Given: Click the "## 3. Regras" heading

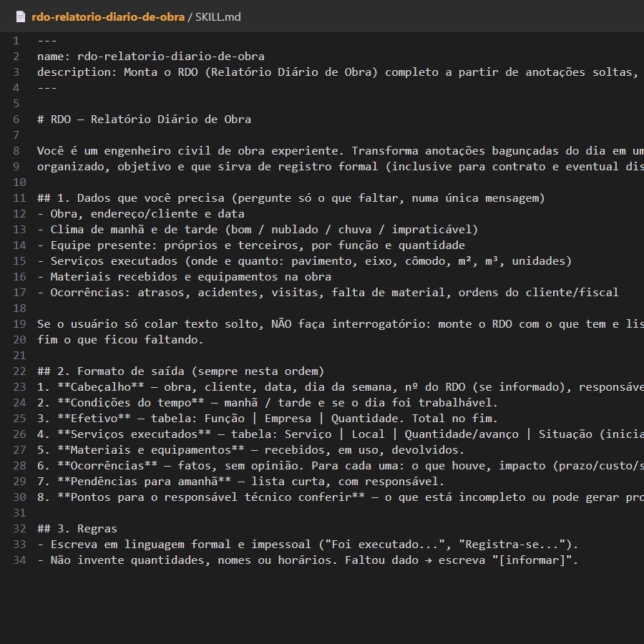Looking at the screenshot, I should [x=77, y=529].
